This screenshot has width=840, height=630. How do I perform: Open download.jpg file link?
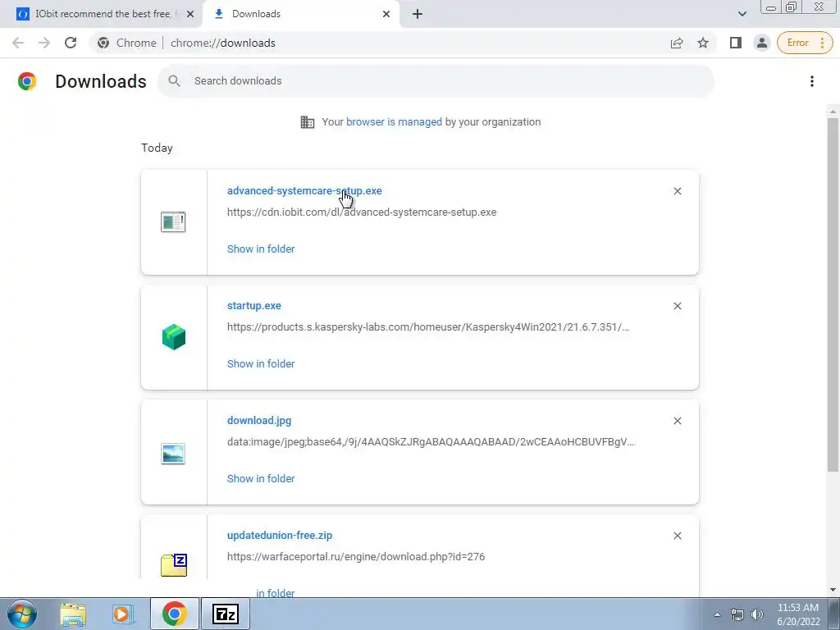click(259, 421)
